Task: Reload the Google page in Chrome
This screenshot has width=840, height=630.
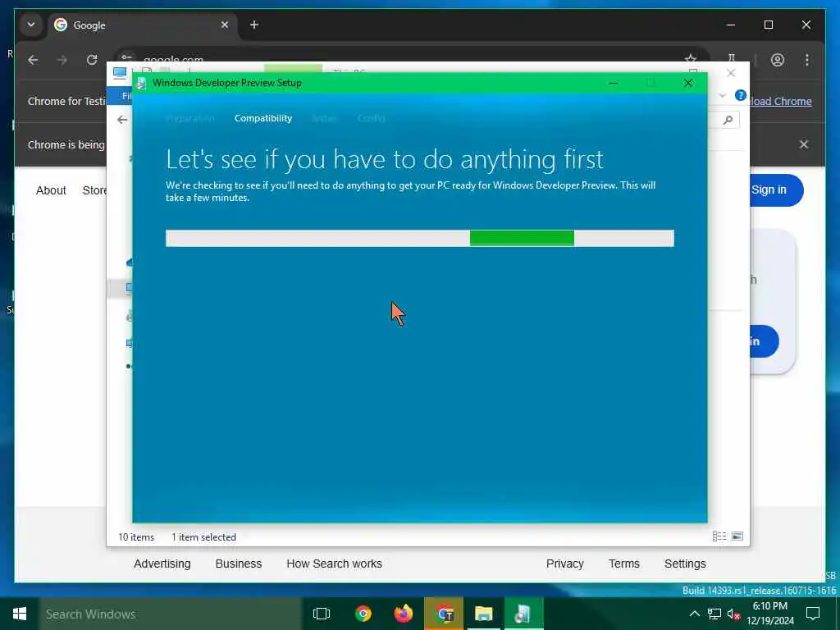Action: click(92, 60)
